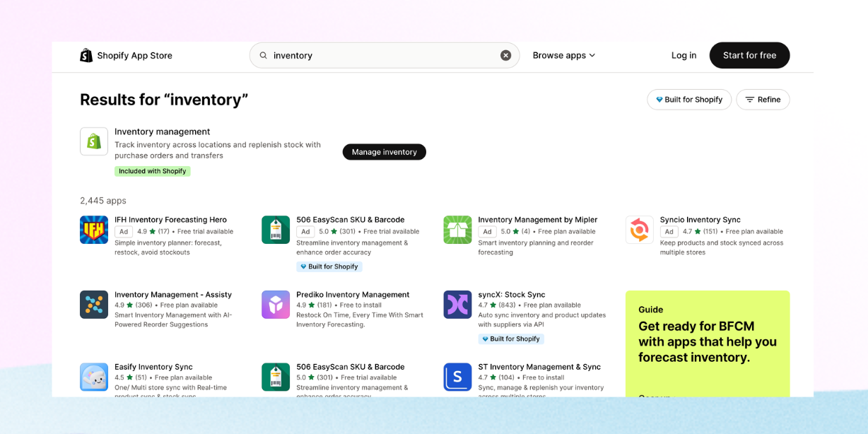Open the Refine filters button
Screen dimensions: 868x434
[763, 100]
